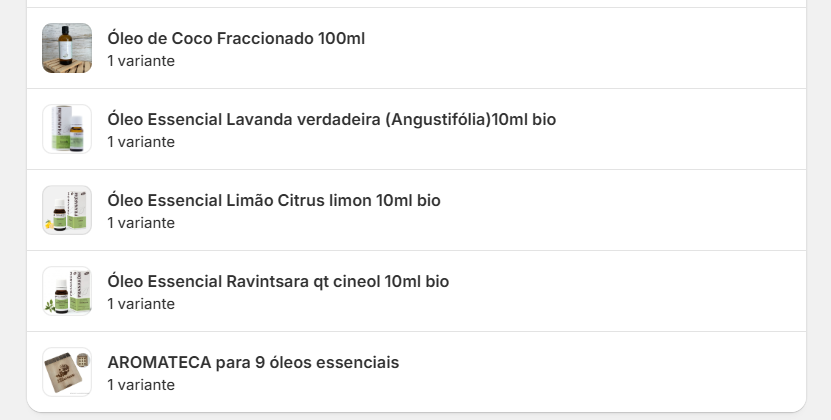This screenshot has height=420, width=831.
Task: Click the Óleo de Coco Fraccionado bottle thumbnail
Action: pos(67,48)
